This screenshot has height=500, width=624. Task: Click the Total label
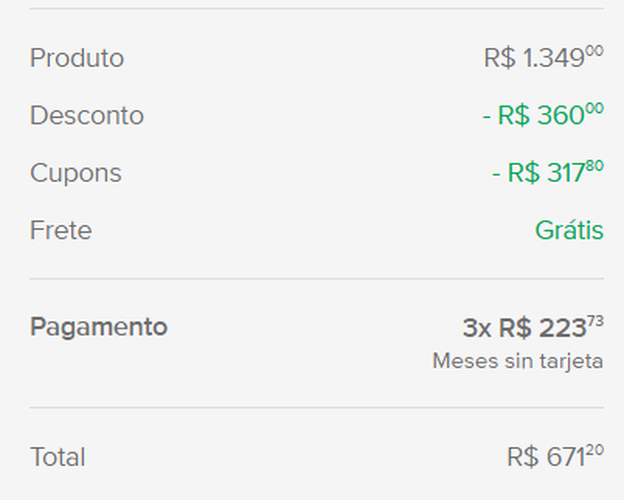pos(58,458)
